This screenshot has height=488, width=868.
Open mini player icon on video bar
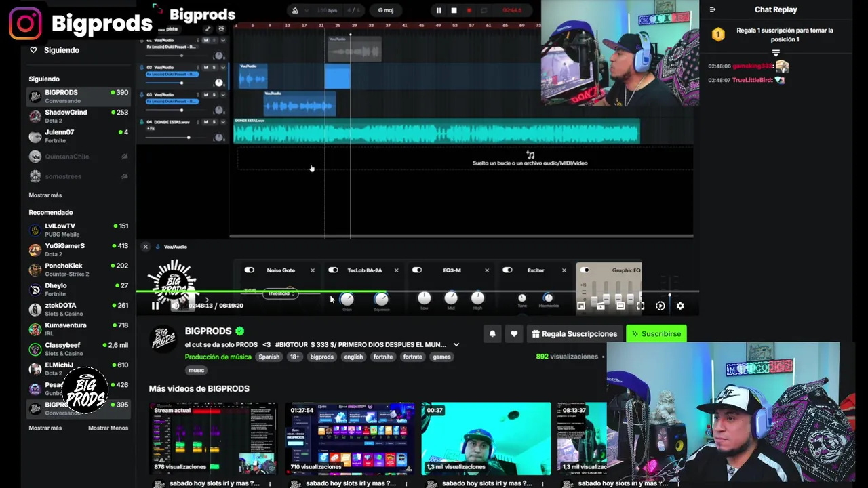(x=581, y=306)
